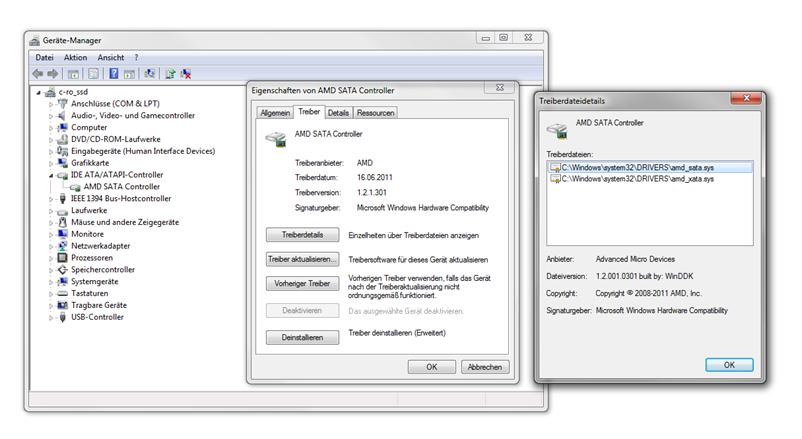Expand the Monitore node
This screenshot has height=439, width=802.
click(51, 234)
